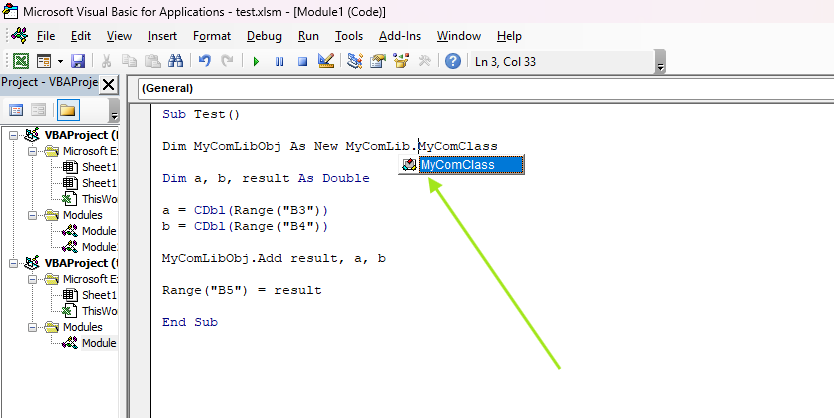Open the Edit menu
Viewport: 834px width, 418px height.
81,36
